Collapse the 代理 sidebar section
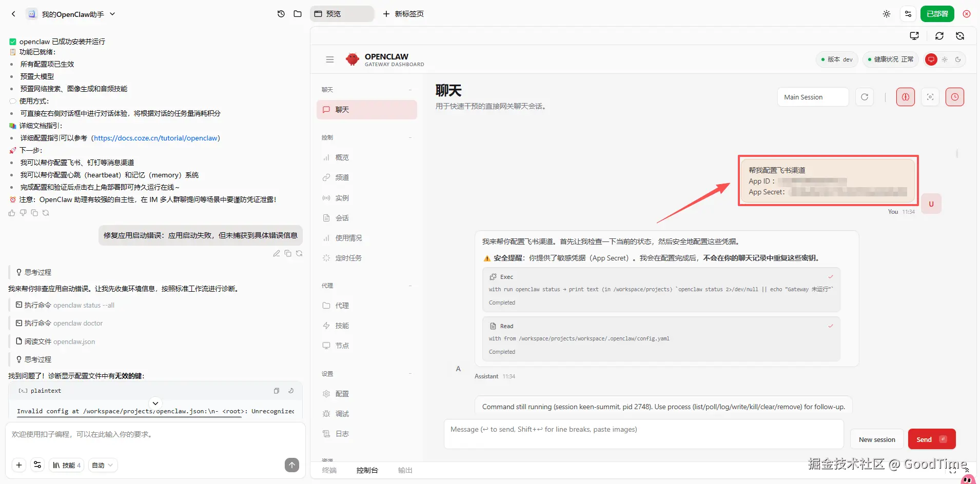The image size is (980, 484). point(410,286)
